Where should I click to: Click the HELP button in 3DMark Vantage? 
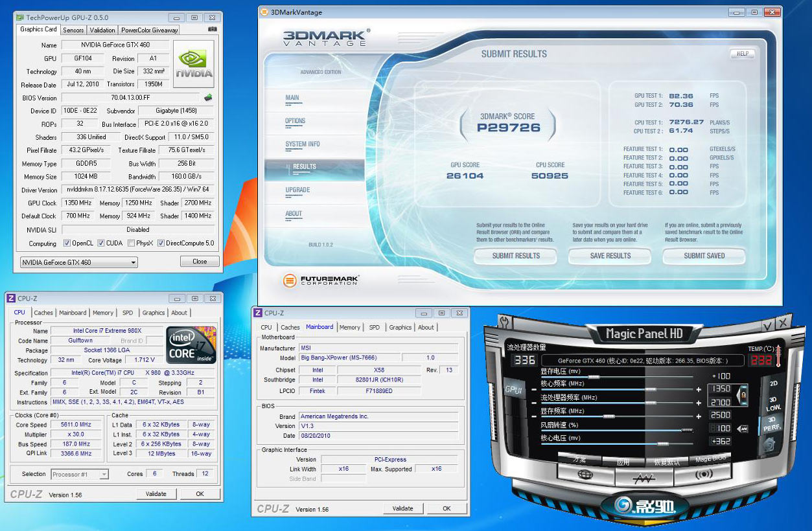743,54
